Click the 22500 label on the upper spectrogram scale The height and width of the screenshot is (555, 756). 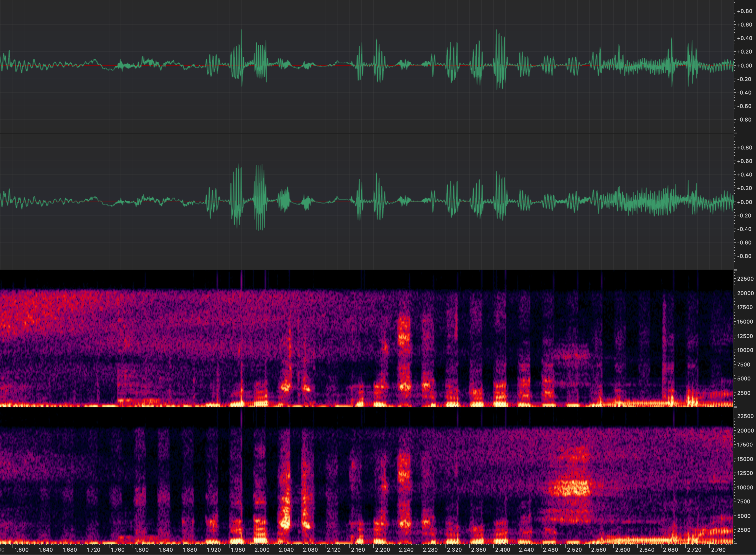point(745,279)
